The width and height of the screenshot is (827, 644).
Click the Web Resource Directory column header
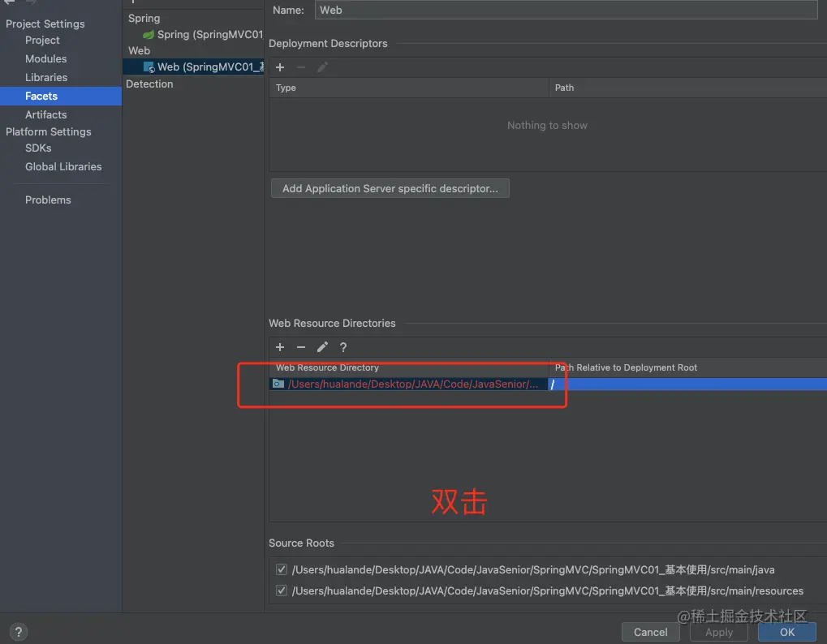[x=409, y=368]
